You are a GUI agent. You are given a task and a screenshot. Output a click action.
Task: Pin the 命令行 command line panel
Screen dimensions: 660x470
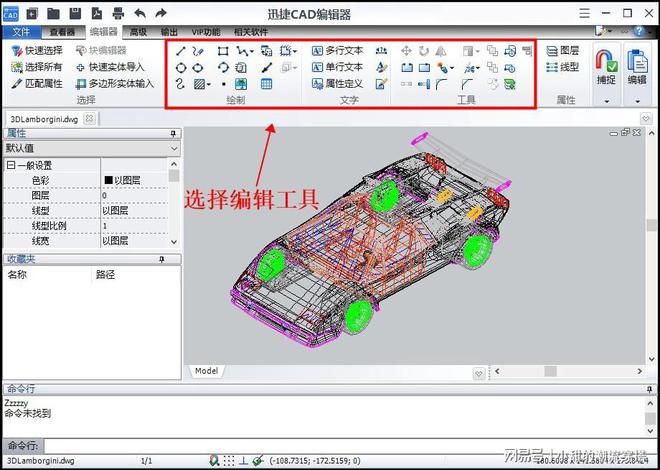point(649,390)
